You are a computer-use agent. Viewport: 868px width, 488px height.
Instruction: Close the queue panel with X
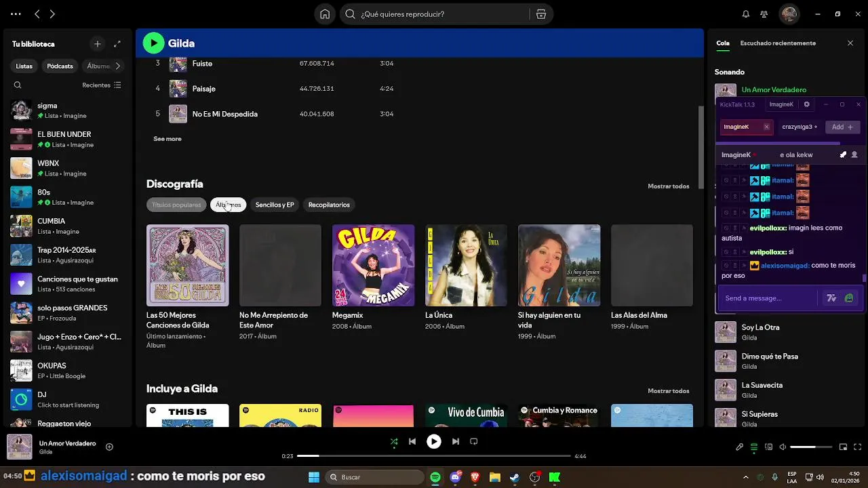tap(850, 43)
